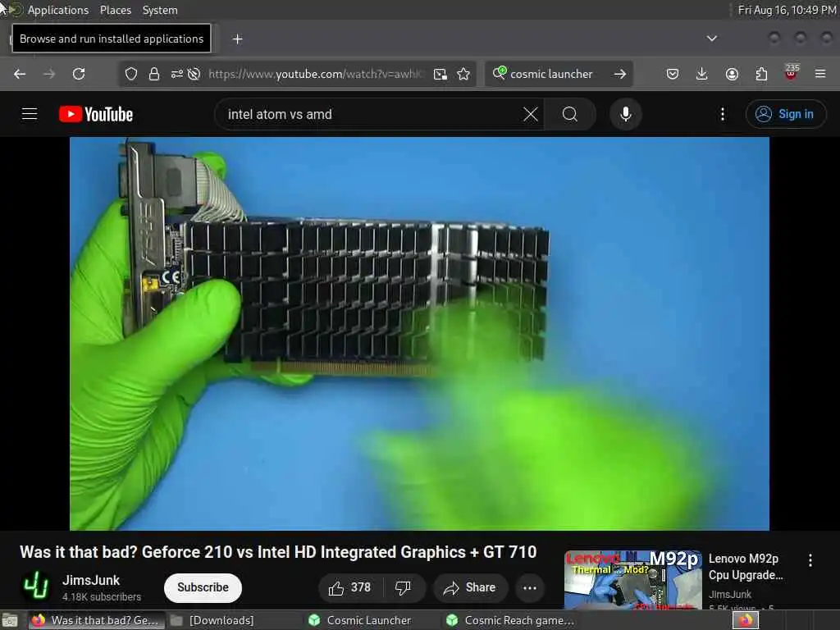840x630 pixels.
Task: Open the Lenovo M92p thumbnail video
Action: coord(632,581)
